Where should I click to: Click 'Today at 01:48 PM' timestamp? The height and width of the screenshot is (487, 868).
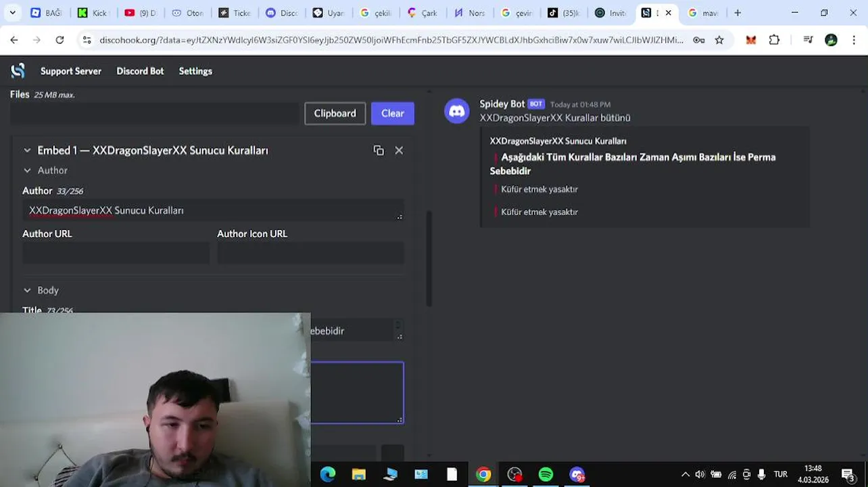[x=580, y=104]
